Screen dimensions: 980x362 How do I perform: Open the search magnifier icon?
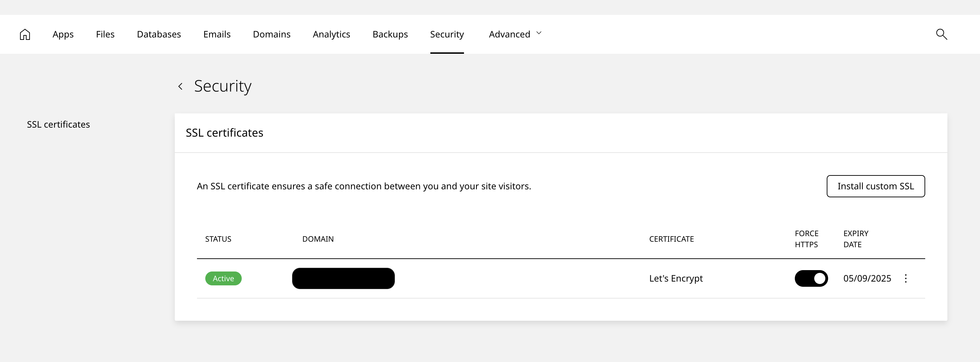pos(941,34)
